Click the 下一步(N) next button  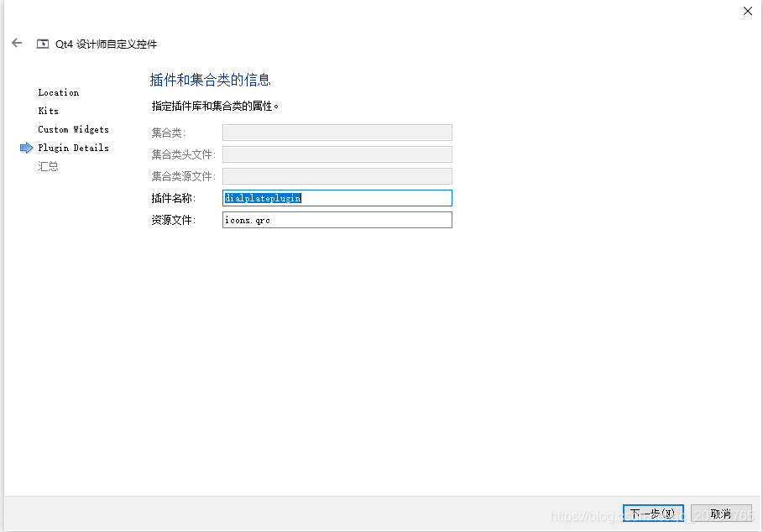point(653,514)
